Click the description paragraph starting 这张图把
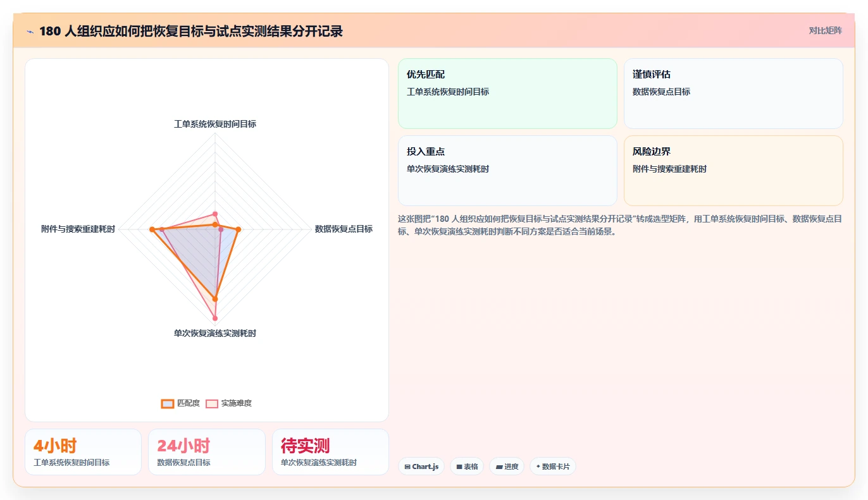This screenshot has height=500, width=868. [620, 225]
